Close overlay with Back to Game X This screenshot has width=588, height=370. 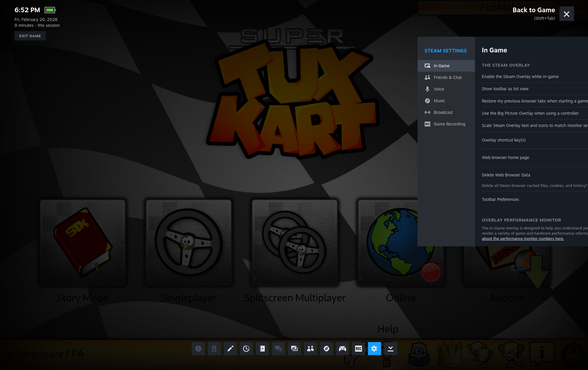pyautogui.click(x=566, y=14)
